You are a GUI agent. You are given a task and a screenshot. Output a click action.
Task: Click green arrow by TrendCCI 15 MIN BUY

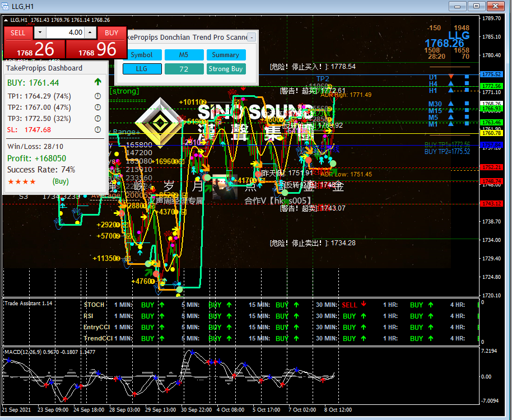point(296,338)
